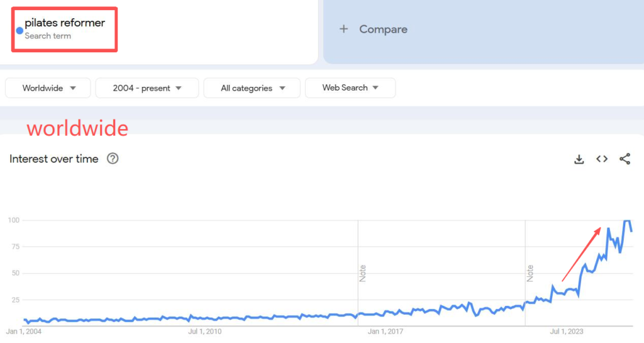Click the Jan 1, 2004 axis label
Image resolution: width=644 pixels, height=343 pixels.
23,331
